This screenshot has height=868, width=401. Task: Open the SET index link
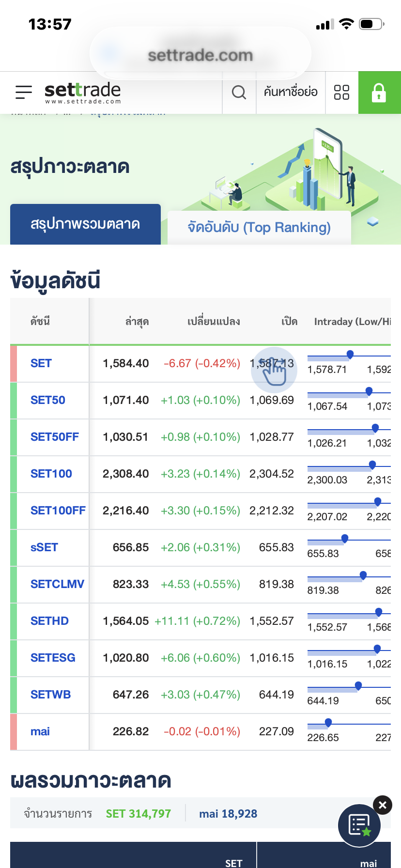click(41, 363)
